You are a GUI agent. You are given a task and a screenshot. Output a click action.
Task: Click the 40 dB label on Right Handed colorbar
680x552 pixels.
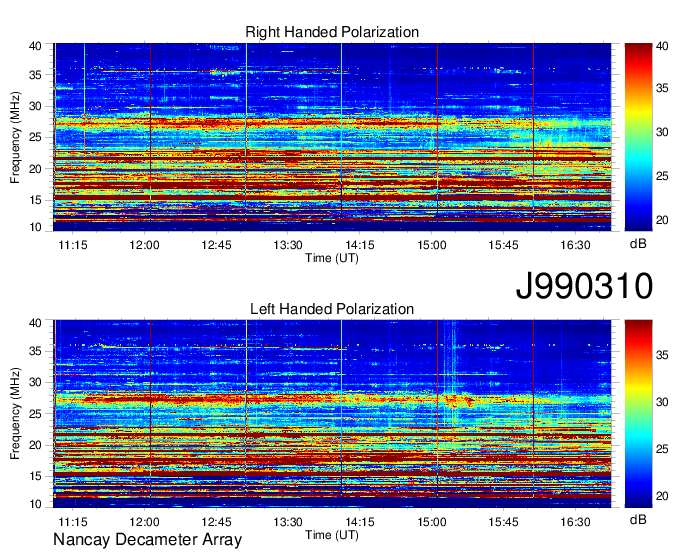click(x=662, y=46)
